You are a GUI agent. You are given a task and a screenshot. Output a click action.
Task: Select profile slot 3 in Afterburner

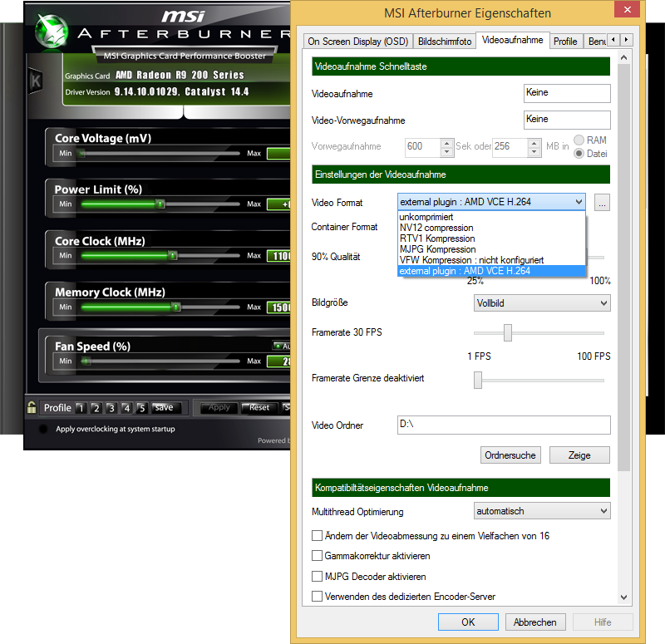coord(111,408)
